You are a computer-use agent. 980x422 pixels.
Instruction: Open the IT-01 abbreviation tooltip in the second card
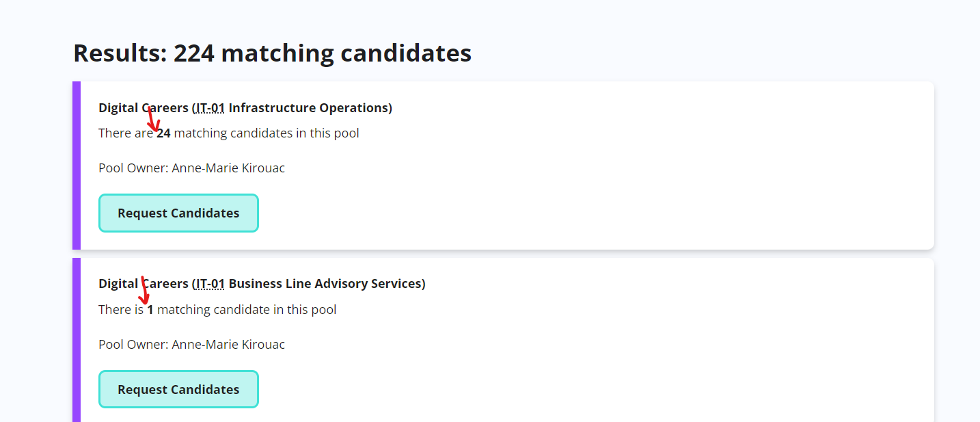coord(208,283)
